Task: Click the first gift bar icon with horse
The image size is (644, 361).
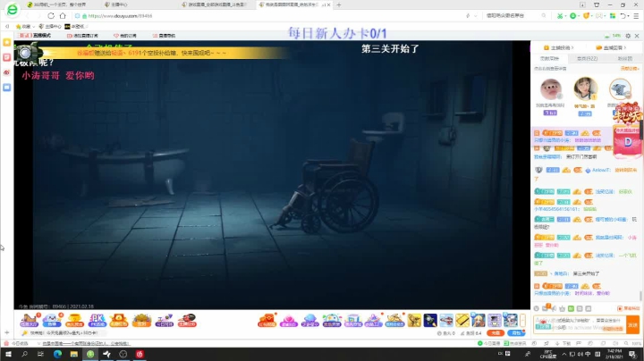Action: (30, 320)
